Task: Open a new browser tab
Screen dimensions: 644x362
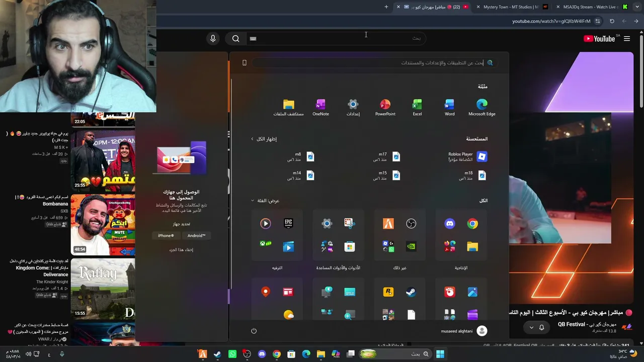Action: 386,7
